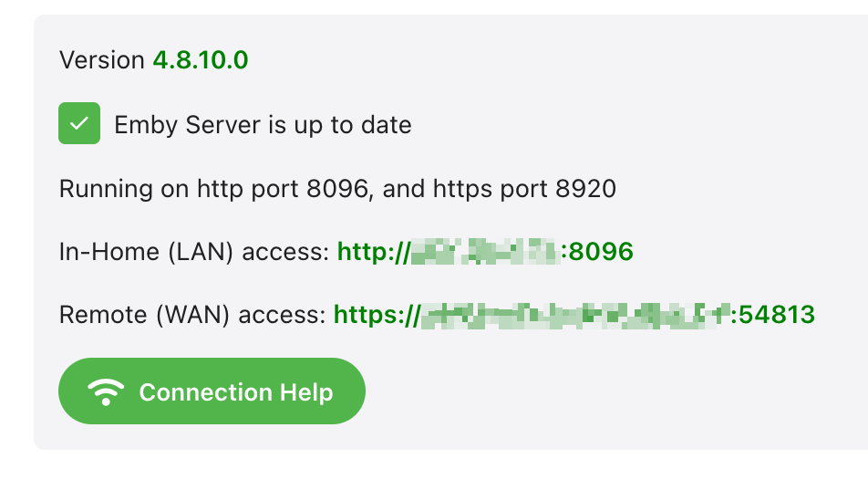Click "Emby Server is up to date" text
The image size is (868, 480).
tap(263, 125)
